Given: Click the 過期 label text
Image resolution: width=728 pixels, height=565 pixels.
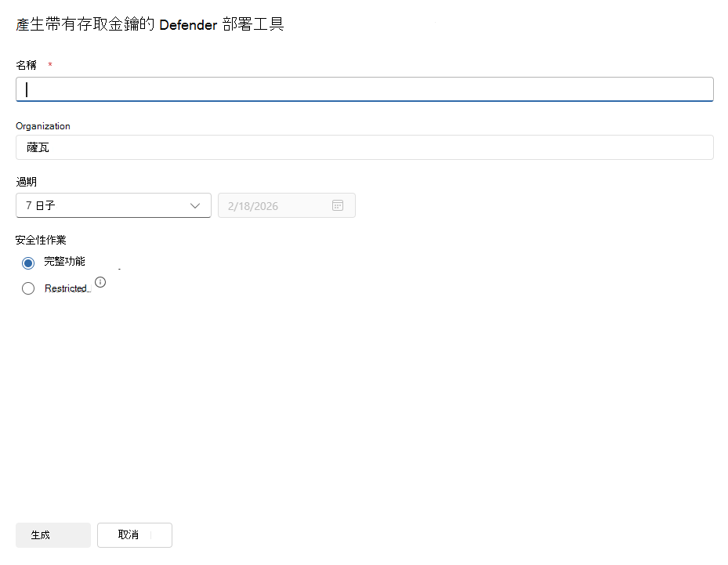Looking at the screenshot, I should [26, 182].
